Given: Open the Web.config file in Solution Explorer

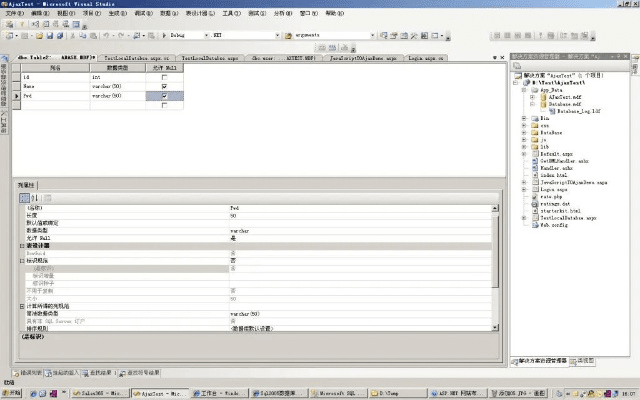Looking at the screenshot, I should click(x=553, y=225).
